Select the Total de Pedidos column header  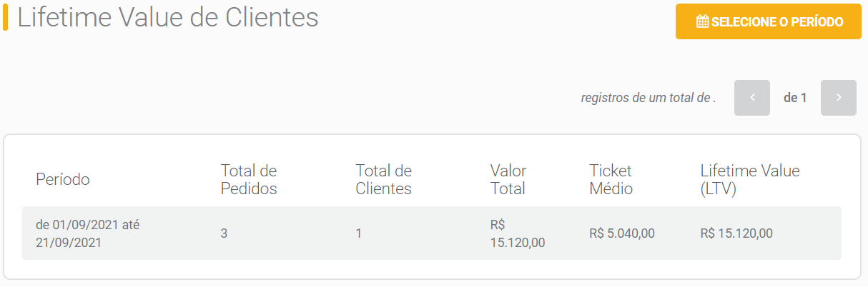click(x=249, y=179)
